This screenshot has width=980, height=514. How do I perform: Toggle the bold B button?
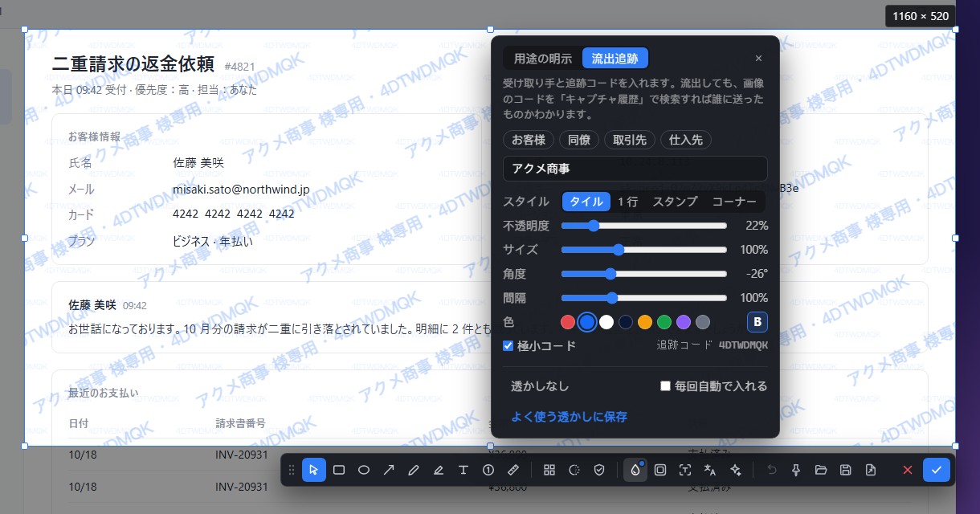[x=757, y=322]
